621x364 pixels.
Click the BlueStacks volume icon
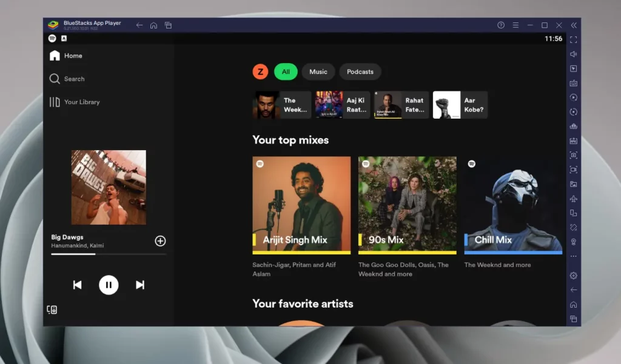click(574, 54)
